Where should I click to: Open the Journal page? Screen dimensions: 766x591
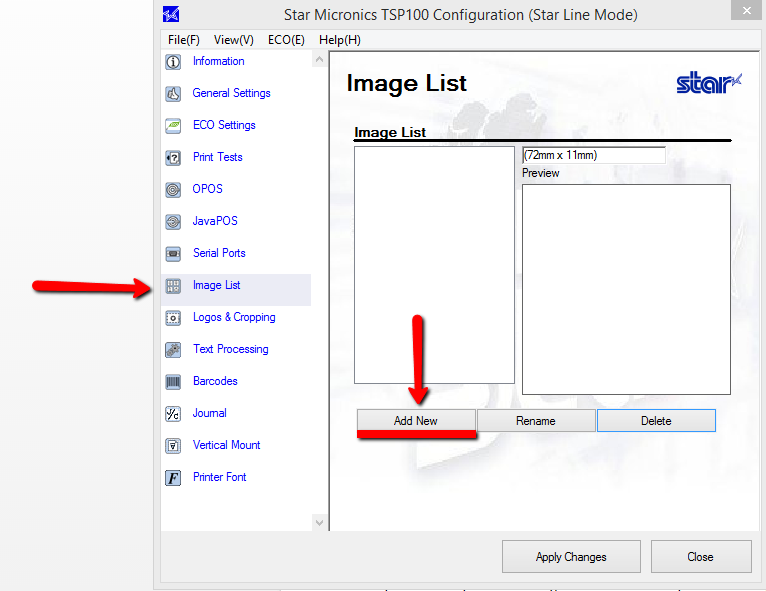click(210, 413)
